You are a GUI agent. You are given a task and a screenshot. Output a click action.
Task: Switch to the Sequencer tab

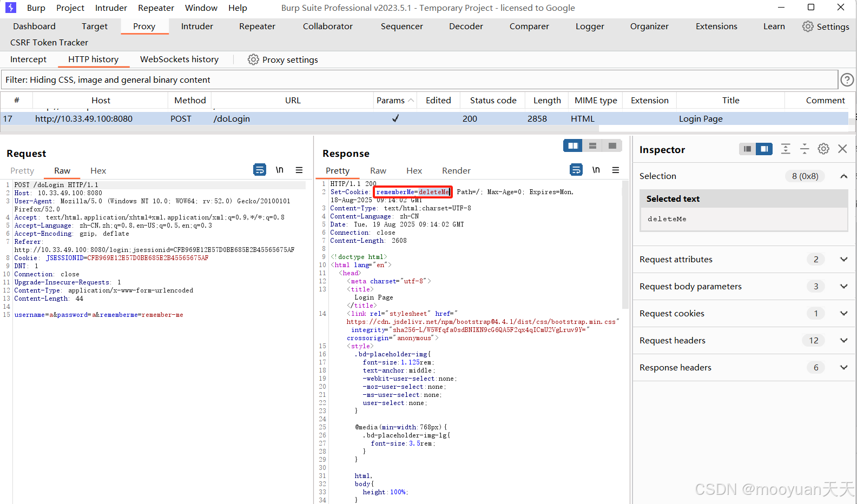(x=402, y=26)
